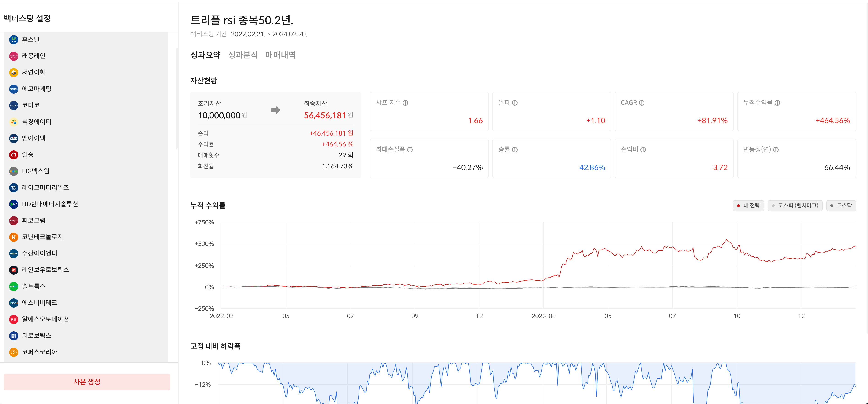
Task: Open info tooltip icon next to CAGR
Action: 642,103
